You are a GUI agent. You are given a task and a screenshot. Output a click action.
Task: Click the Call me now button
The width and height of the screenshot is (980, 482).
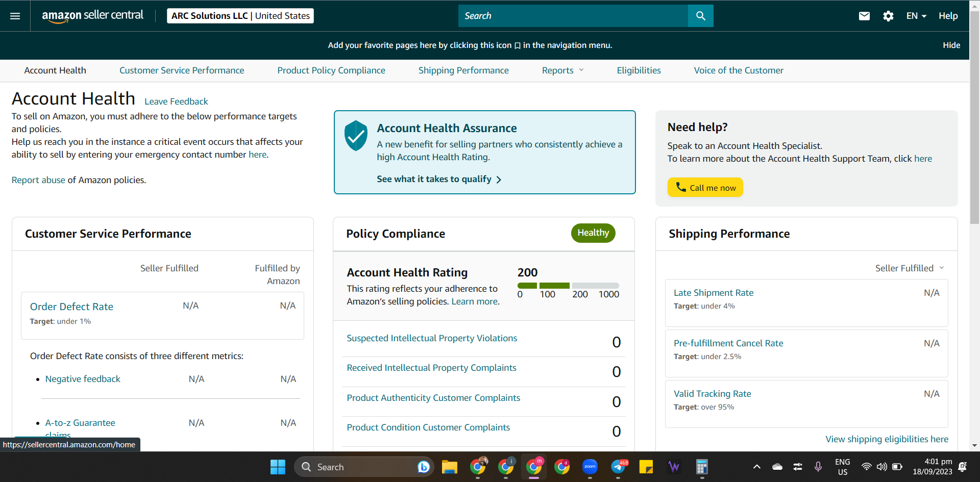[705, 187]
